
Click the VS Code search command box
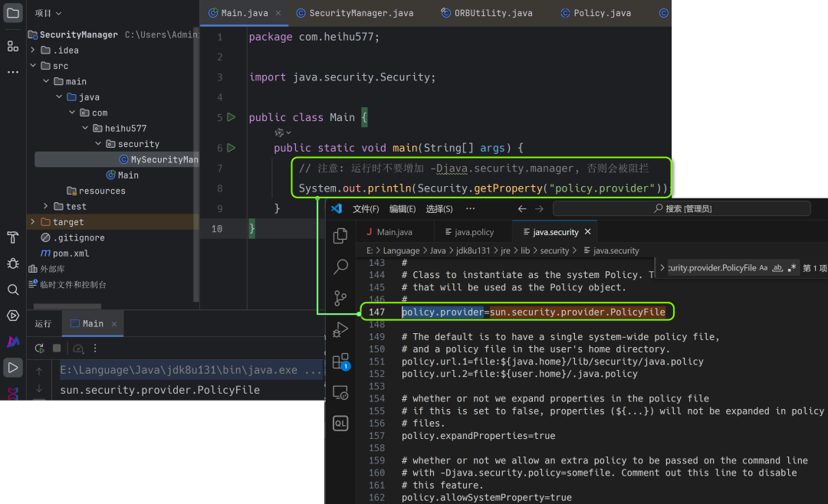[x=682, y=208]
